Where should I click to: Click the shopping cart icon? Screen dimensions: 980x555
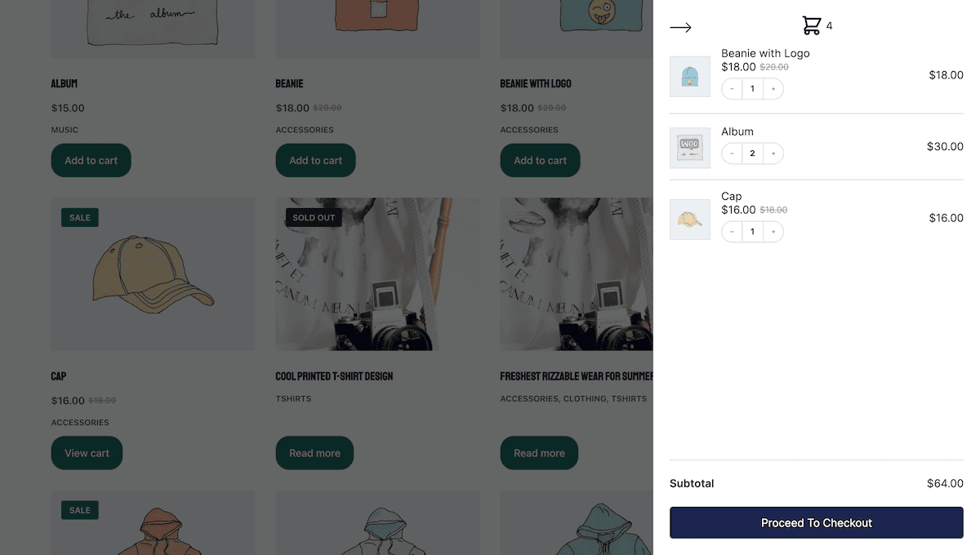[811, 26]
